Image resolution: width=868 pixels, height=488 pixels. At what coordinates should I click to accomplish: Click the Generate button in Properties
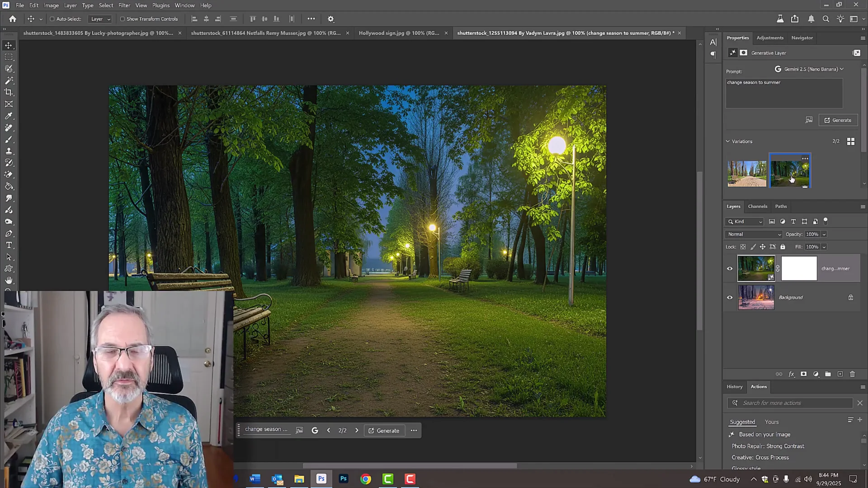[x=838, y=120]
